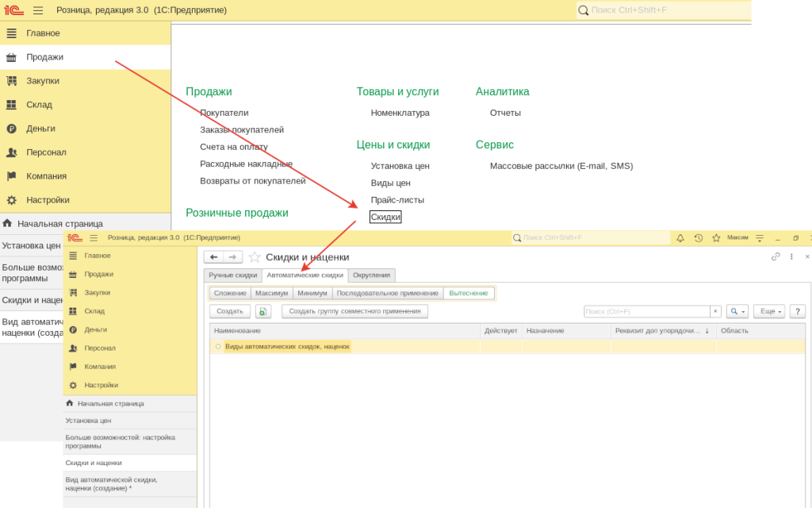Open help with the question mark button
The image size is (812, 508).
798,311
